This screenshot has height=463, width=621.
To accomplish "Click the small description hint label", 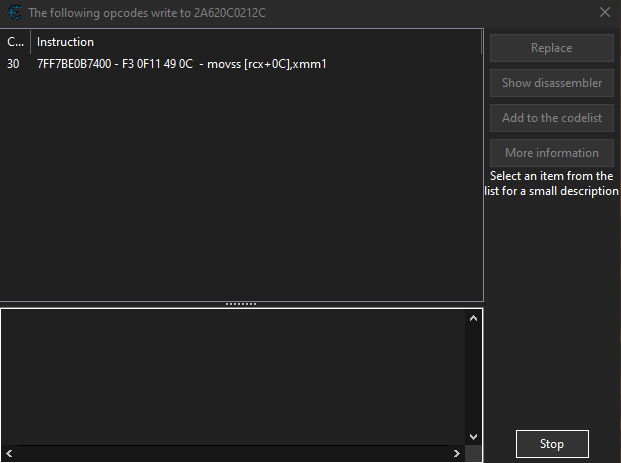I will click(551, 183).
